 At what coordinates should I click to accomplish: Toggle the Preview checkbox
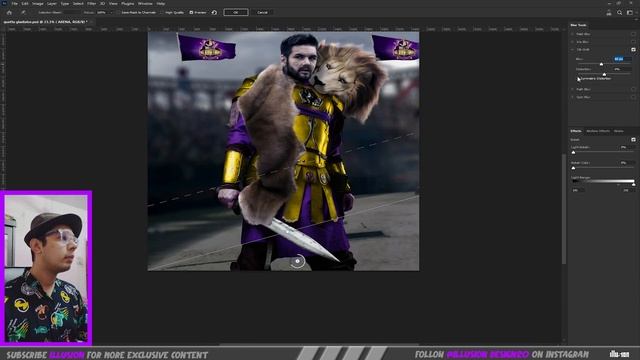(191, 13)
